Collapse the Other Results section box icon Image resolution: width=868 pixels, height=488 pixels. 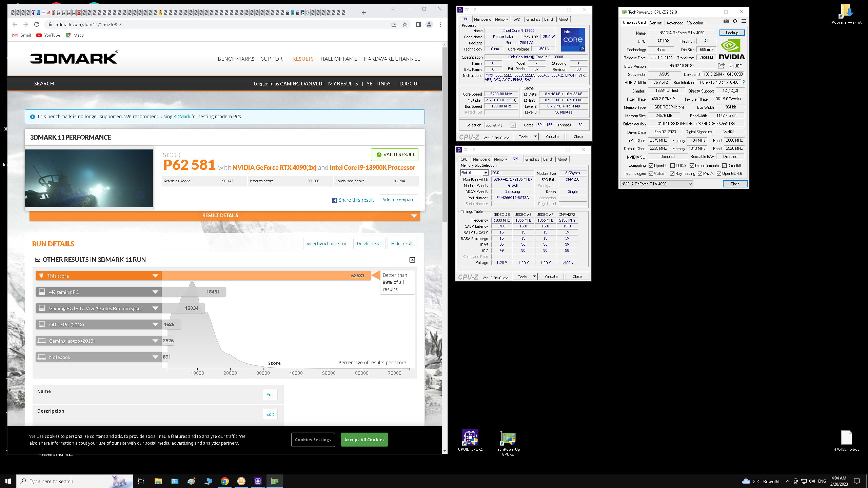click(412, 260)
